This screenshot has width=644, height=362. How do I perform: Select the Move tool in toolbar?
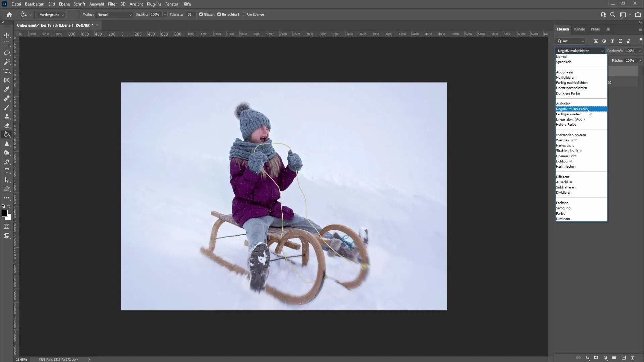click(x=7, y=35)
